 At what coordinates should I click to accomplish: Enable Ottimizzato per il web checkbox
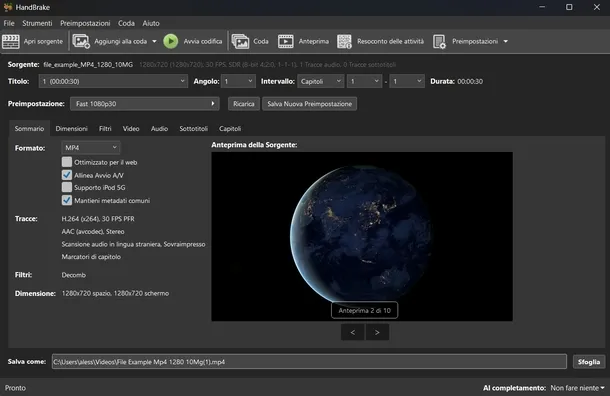pyautogui.click(x=67, y=162)
